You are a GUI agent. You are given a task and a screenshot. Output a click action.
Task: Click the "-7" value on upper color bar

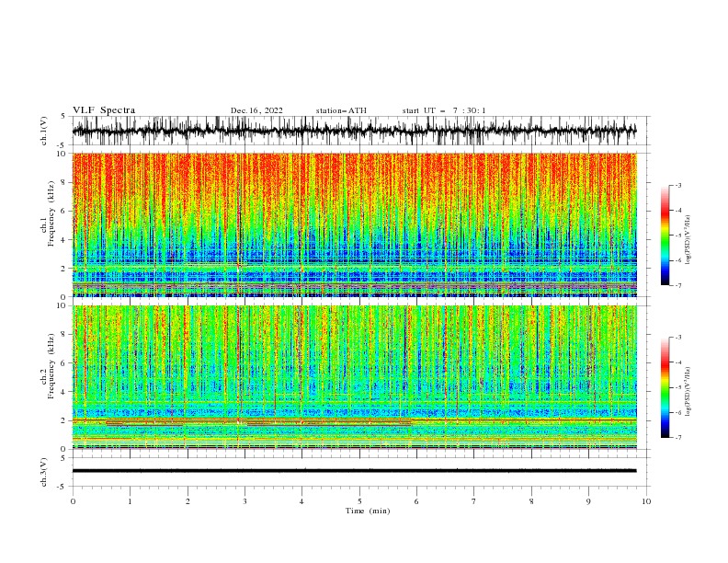point(677,285)
